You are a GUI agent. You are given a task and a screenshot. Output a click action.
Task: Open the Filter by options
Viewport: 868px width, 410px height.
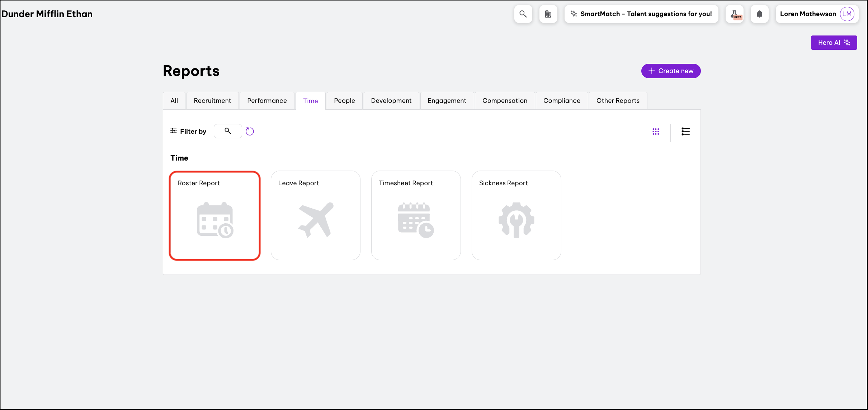188,131
